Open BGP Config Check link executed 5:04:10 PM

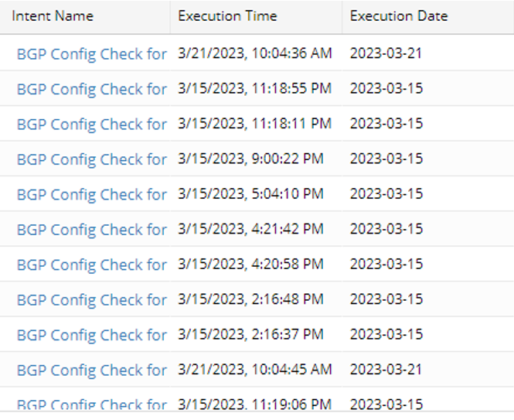click(91, 194)
